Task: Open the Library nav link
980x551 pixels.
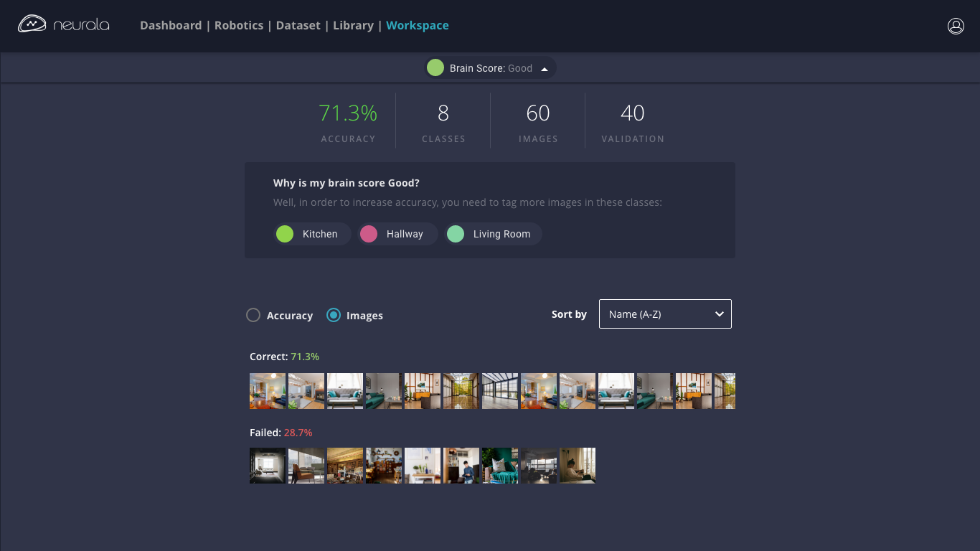Action: (x=353, y=26)
